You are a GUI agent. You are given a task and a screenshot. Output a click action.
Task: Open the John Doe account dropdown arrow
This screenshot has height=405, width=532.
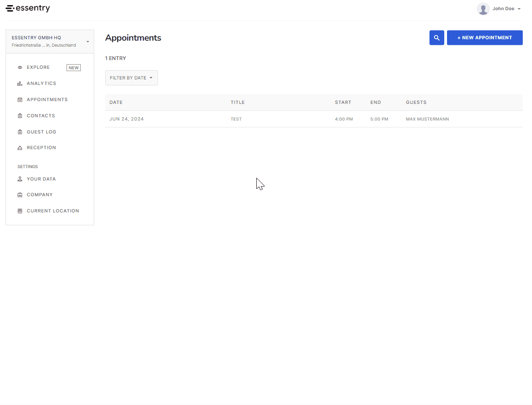coord(519,8)
